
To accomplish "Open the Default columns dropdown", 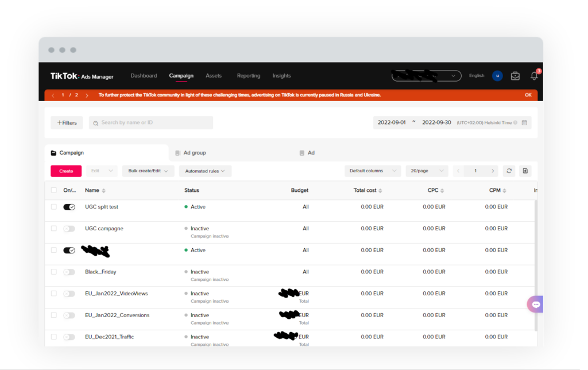I will pos(372,171).
